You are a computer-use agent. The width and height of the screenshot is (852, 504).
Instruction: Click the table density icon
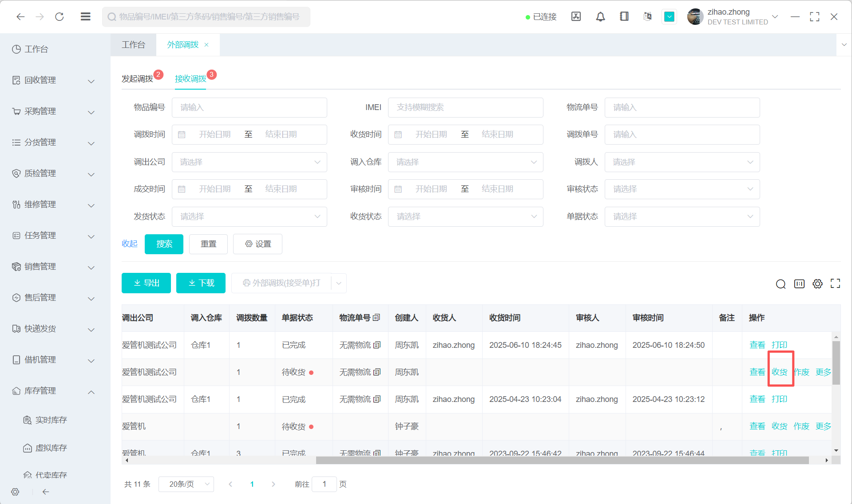coord(799,284)
